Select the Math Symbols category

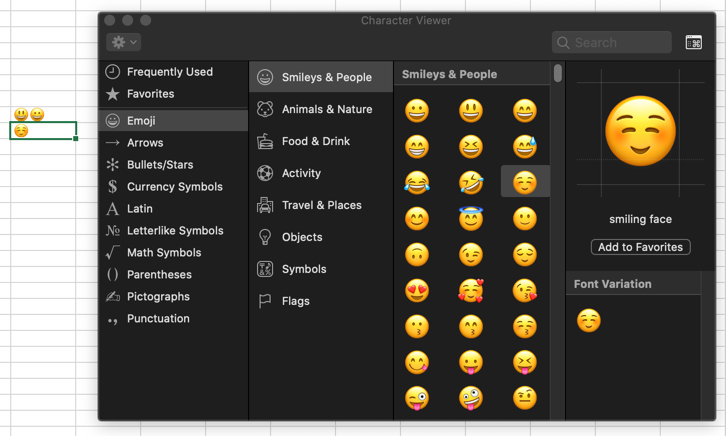(163, 253)
